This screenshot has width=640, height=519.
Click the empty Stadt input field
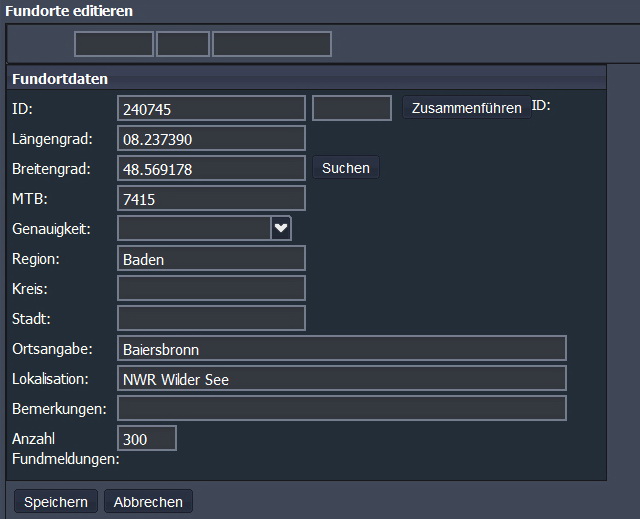click(211, 318)
